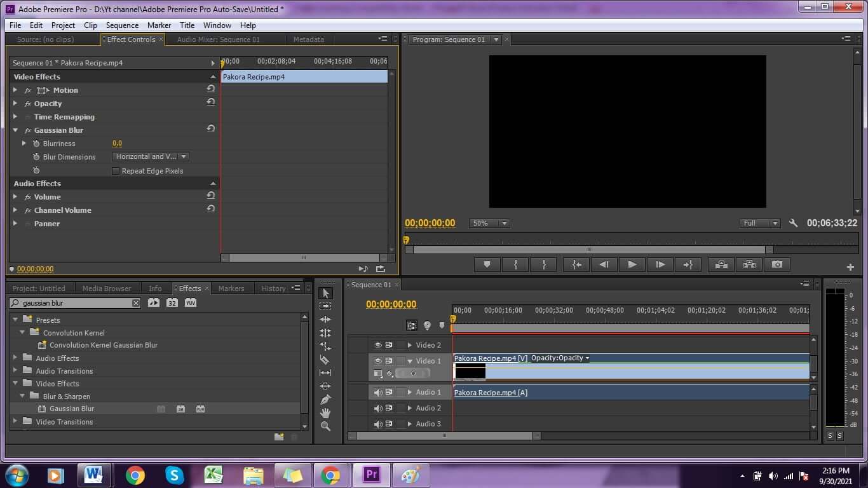Select the Pen tool
Image resolution: width=868 pixels, height=488 pixels.
325,400
